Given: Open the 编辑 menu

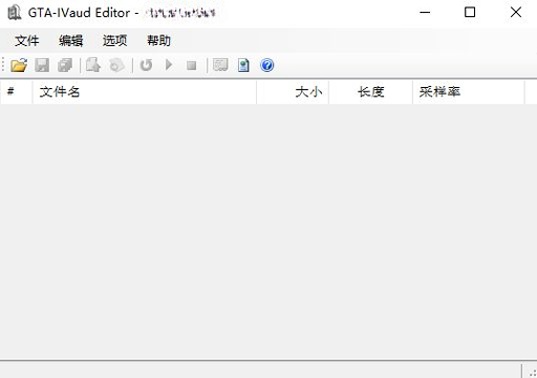Looking at the screenshot, I should (71, 41).
